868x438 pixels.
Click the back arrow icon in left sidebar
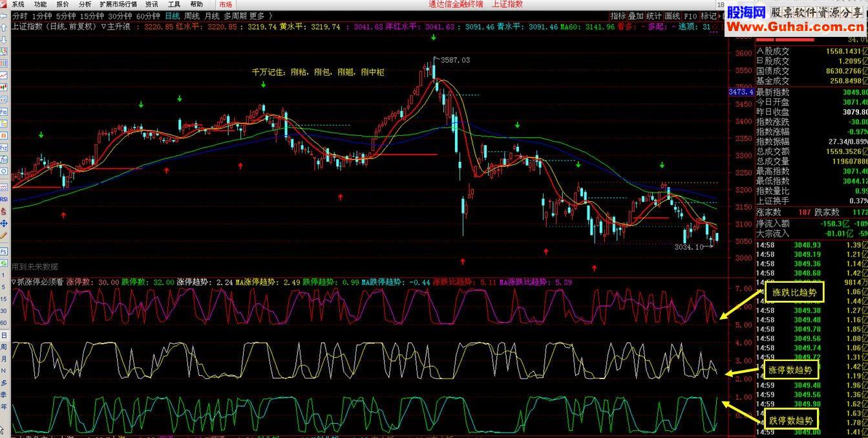pos(4,16)
